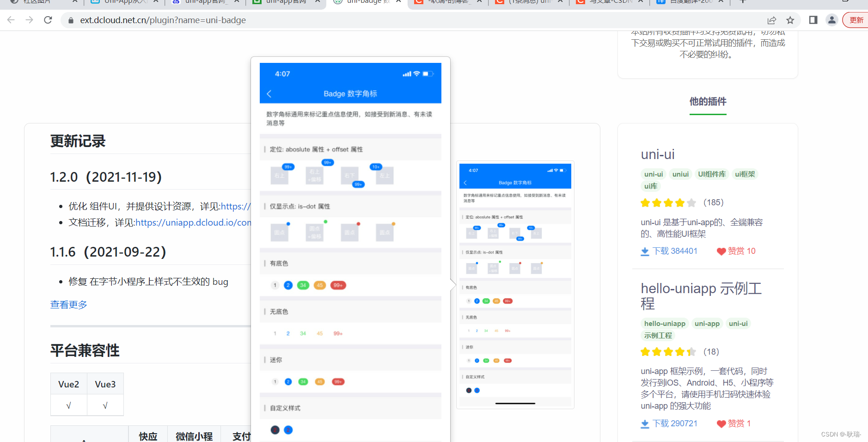868x442 pixels.
Task: Open the uni-ui plugin title link
Action: click(658, 154)
